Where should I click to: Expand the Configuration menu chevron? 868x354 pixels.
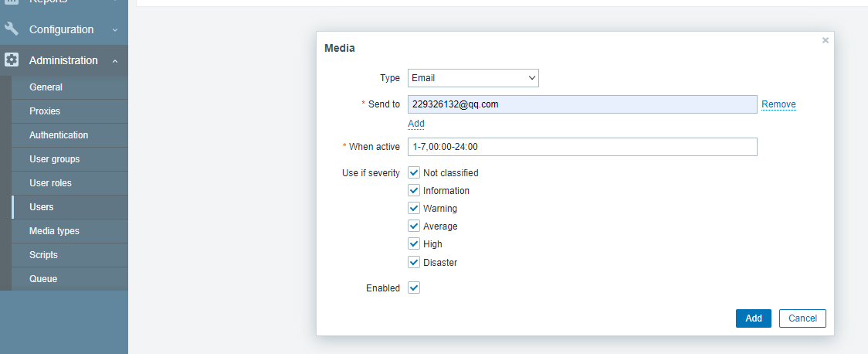(114, 30)
